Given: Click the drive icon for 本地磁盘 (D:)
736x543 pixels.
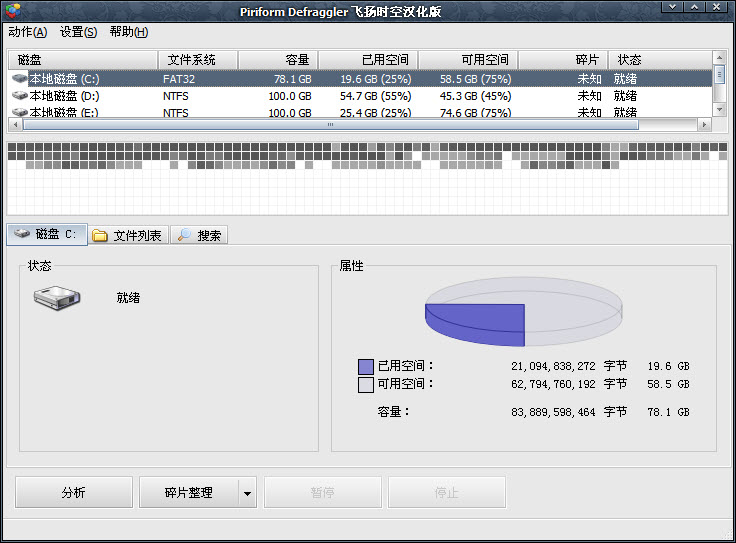Looking at the screenshot, I should pyautogui.click(x=19, y=96).
